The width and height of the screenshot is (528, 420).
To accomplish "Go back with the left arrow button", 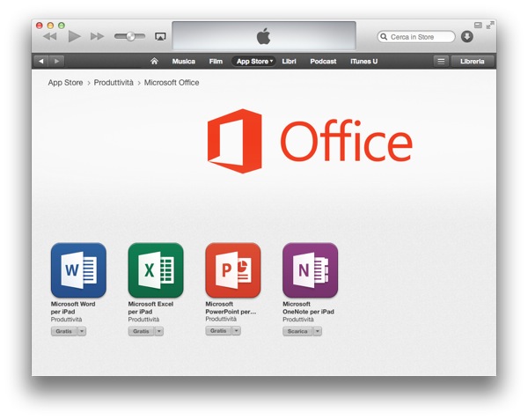I will point(41,62).
